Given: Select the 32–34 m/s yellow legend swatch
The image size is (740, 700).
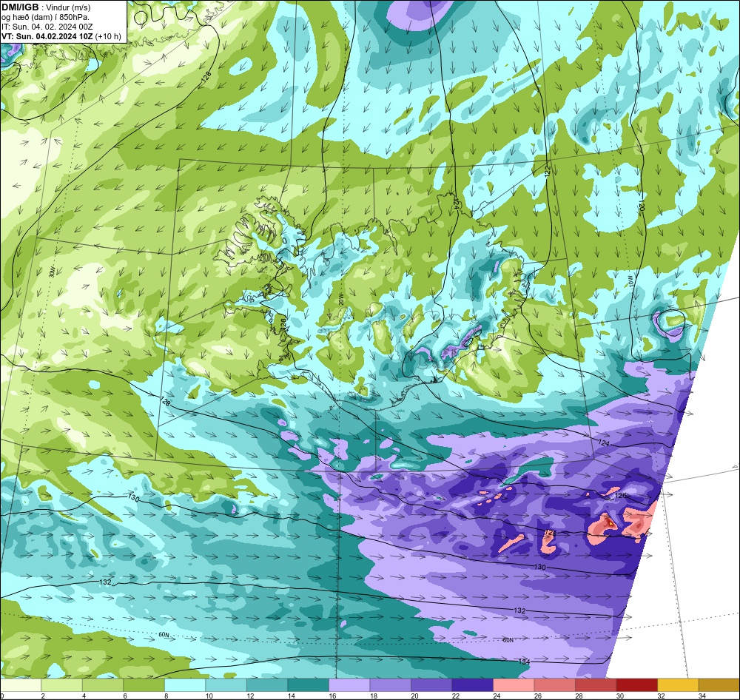Looking at the screenshot, I should tap(678, 685).
